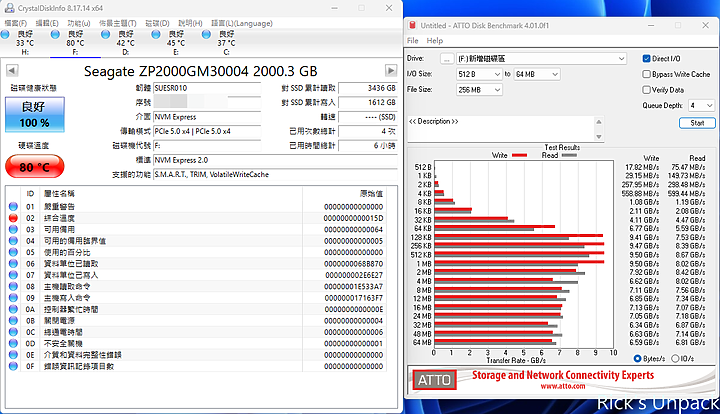
Task: Click status dot for attribute ID 0C
Action: 13,332
